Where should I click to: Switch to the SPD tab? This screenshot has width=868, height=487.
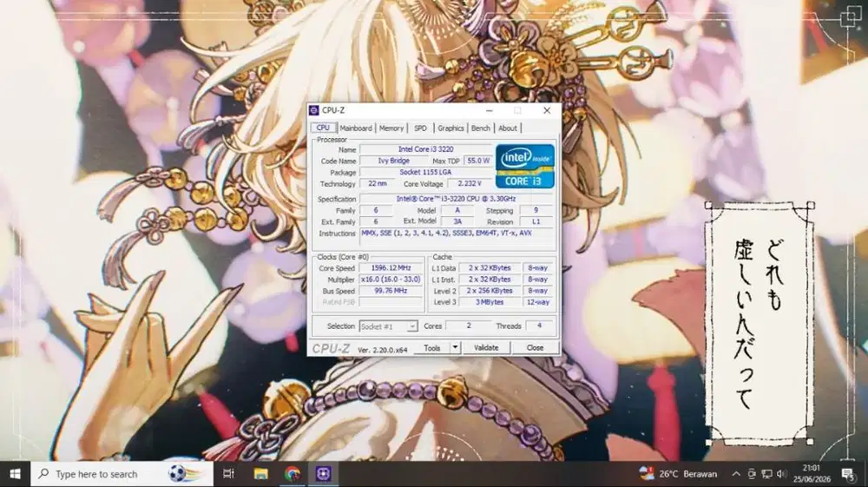420,128
